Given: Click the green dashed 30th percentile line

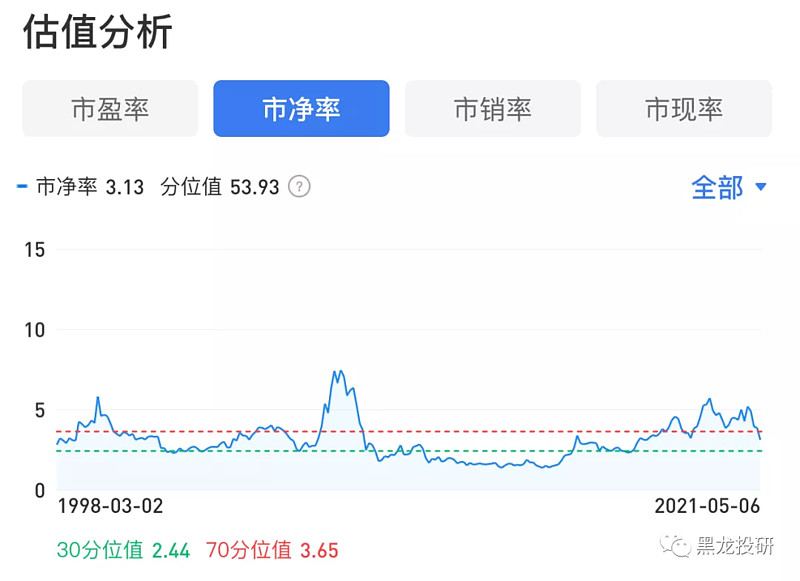Looking at the screenshot, I should pos(500,451).
